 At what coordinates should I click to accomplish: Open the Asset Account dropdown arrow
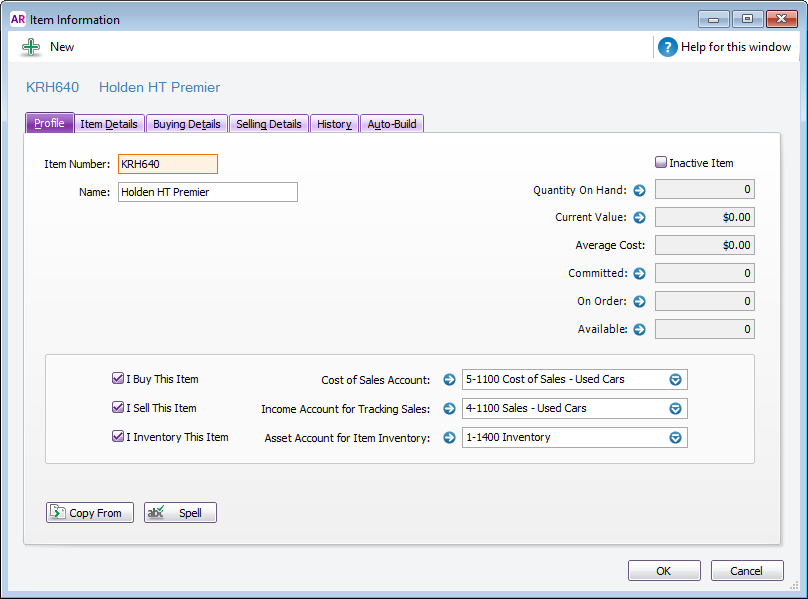pos(675,438)
